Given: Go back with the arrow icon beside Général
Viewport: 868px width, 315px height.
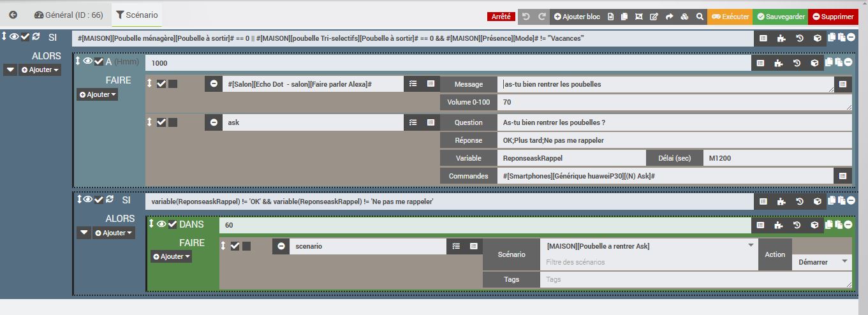Looking at the screenshot, I should [x=13, y=15].
